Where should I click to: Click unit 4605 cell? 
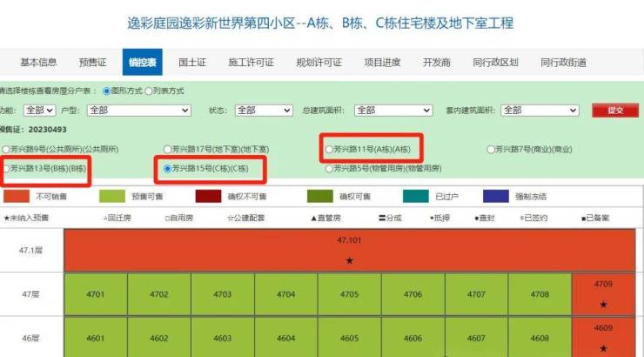click(349, 338)
